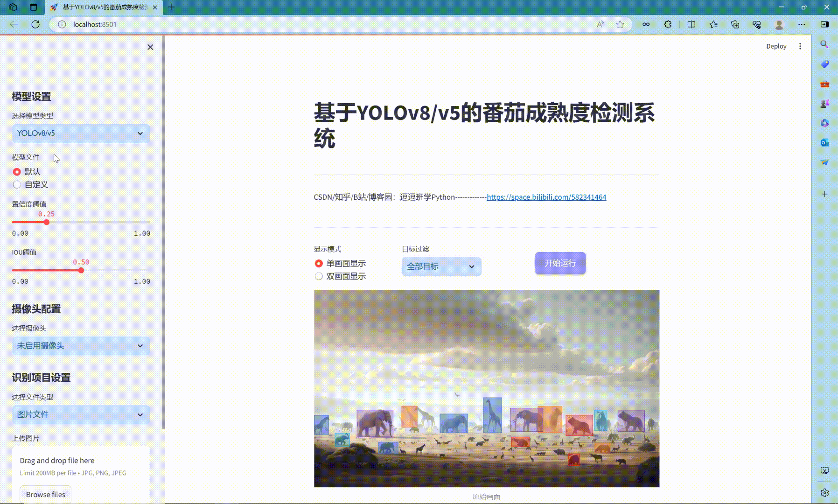Screen dimensions: 838x504
Task: Click the 置信度阈值 slider handle
Action: (x=47, y=222)
